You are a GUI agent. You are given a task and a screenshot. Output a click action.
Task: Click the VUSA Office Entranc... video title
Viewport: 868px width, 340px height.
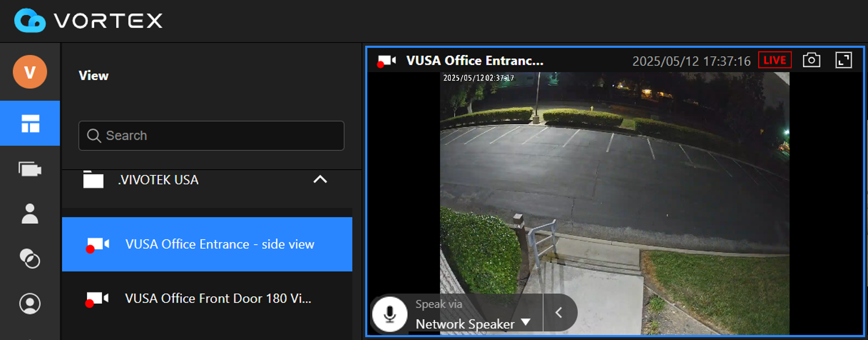(x=474, y=61)
